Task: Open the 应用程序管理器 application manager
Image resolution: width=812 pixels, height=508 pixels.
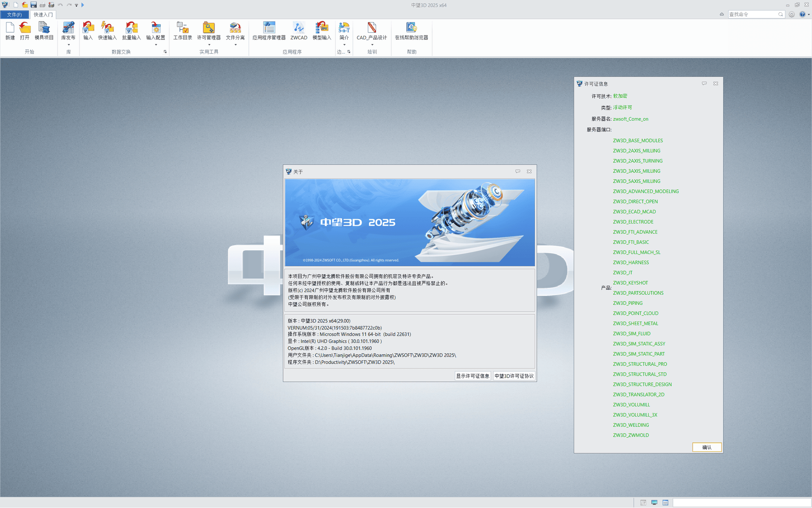Action: pyautogui.click(x=269, y=28)
